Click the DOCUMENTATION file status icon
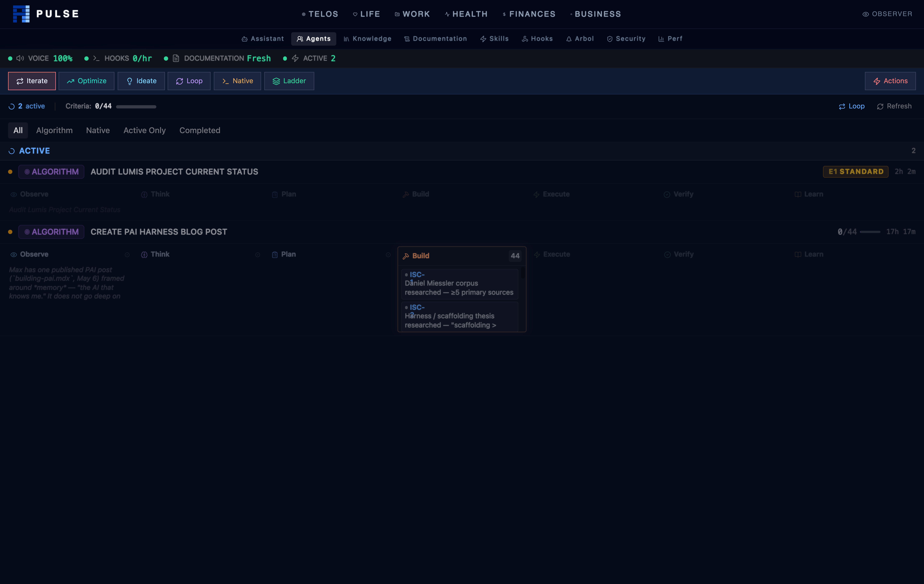Screen dimensions: 924x584 [x=176, y=58]
